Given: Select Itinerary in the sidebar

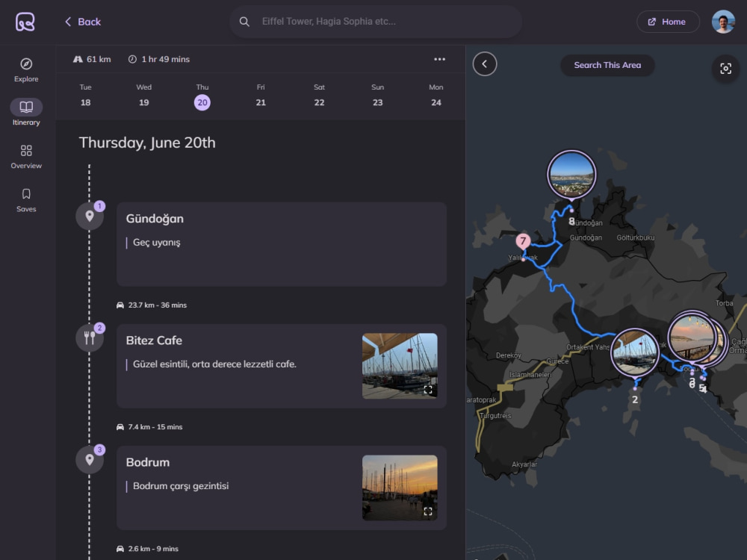Looking at the screenshot, I should [x=26, y=113].
